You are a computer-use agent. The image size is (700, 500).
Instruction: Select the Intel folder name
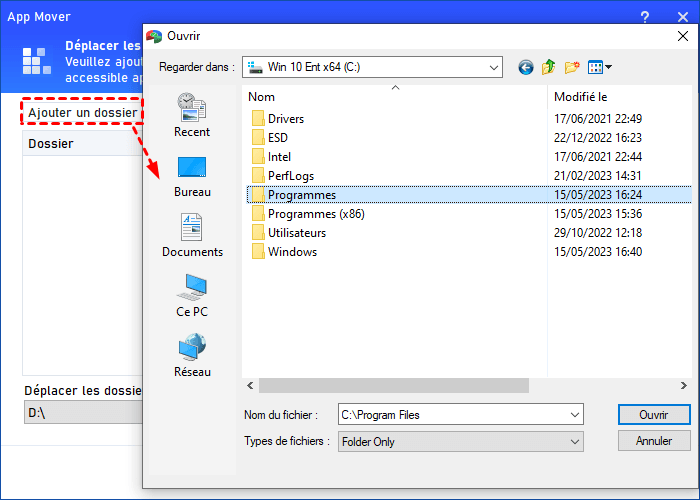pyautogui.click(x=279, y=157)
